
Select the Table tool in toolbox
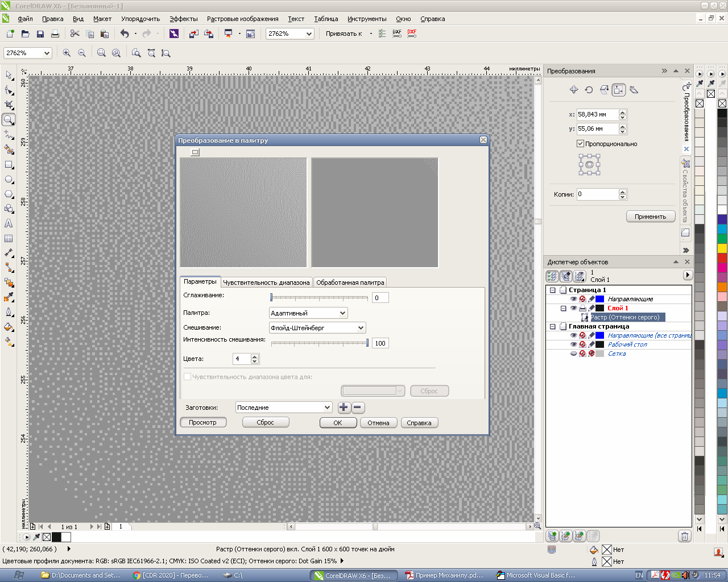(9, 239)
